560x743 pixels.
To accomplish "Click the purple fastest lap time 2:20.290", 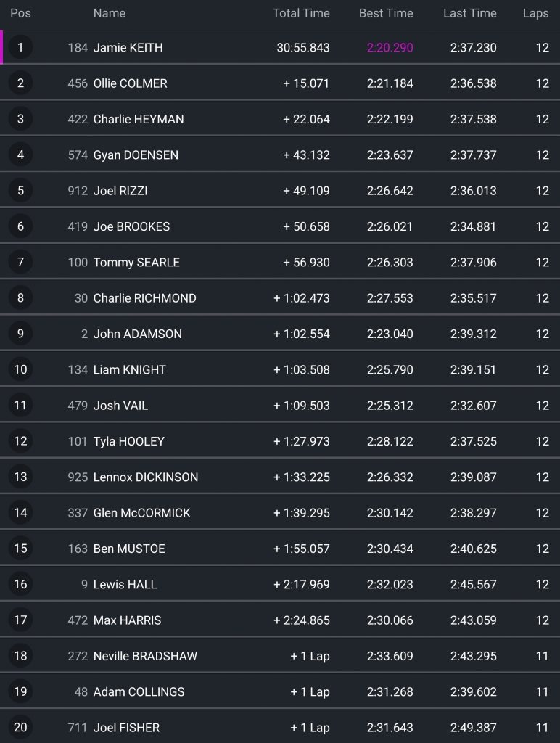I will click(x=390, y=48).
